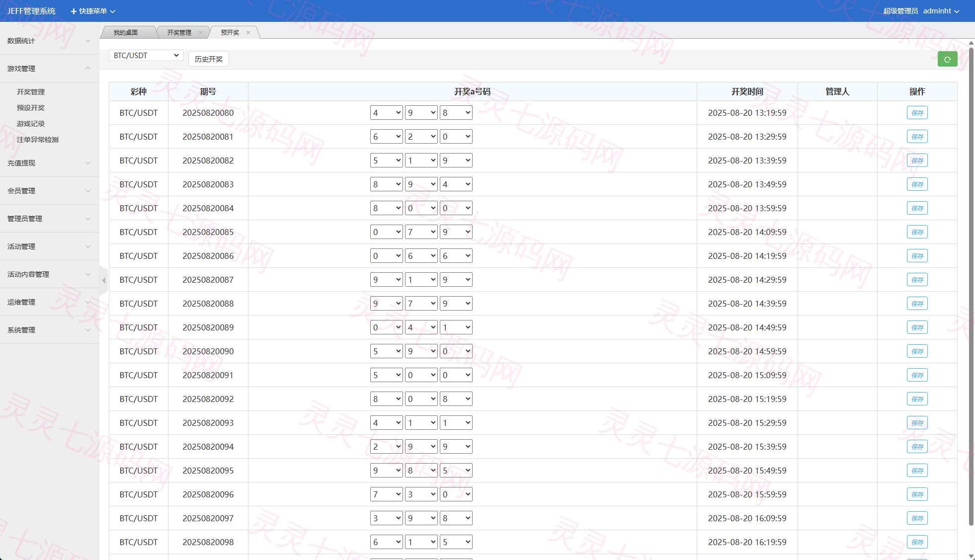
Task: Click the time 2025-08-20 14:09:59
Action: tap(747, 232)
